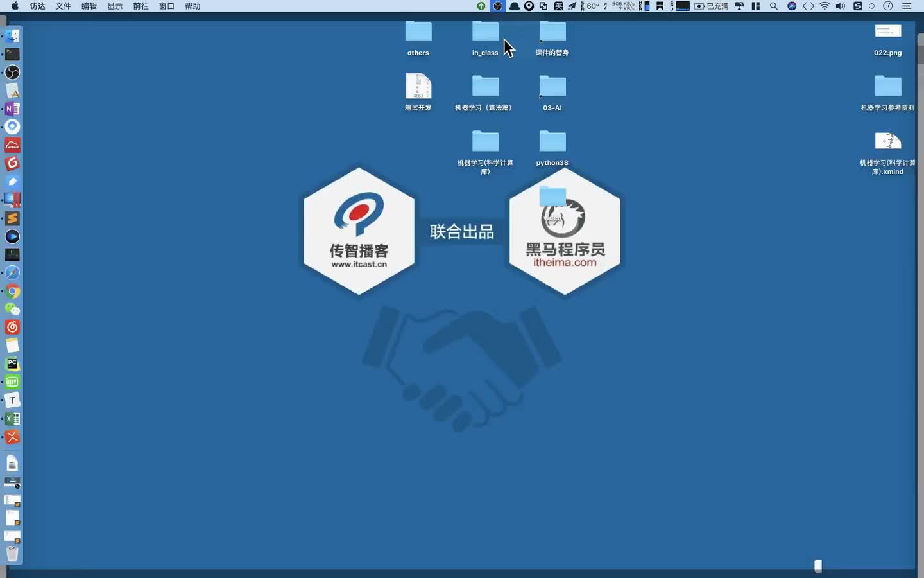Select the 机器学习(算法篇) folder
Screen dimensions: 924x578
tap(485, 92)
